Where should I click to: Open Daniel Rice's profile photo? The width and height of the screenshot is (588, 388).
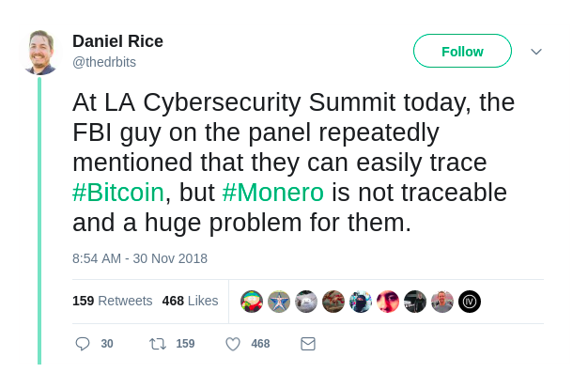[40, 53]
